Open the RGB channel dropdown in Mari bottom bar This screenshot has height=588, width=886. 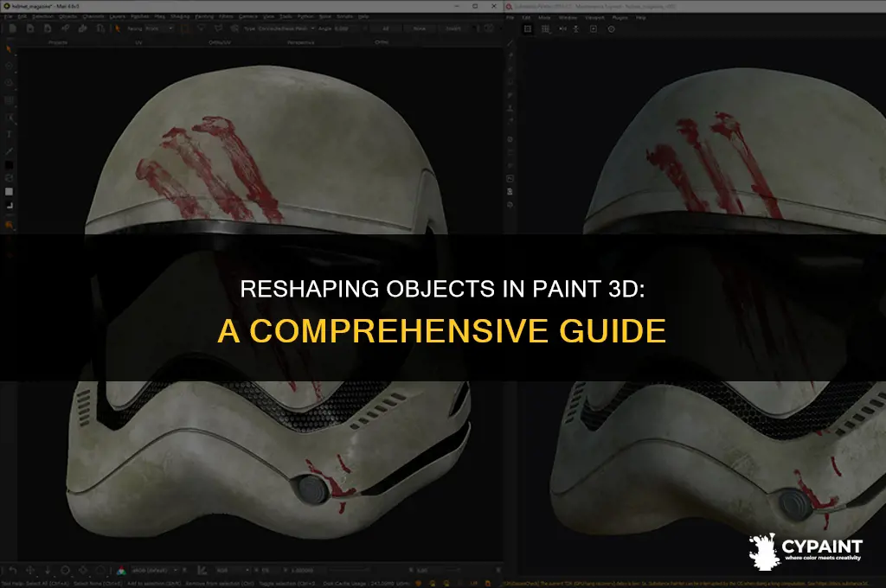pyautogui.click(x=232, y=571)
